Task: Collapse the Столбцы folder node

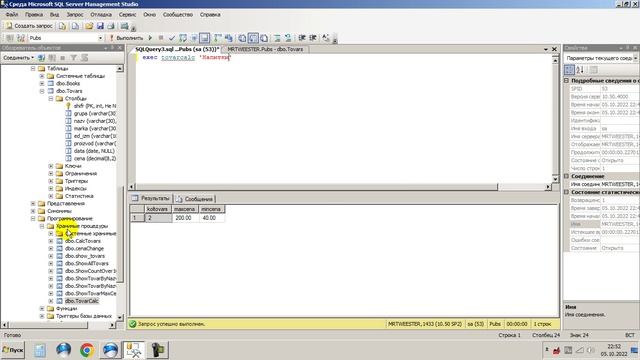Action: pos(51,98)
